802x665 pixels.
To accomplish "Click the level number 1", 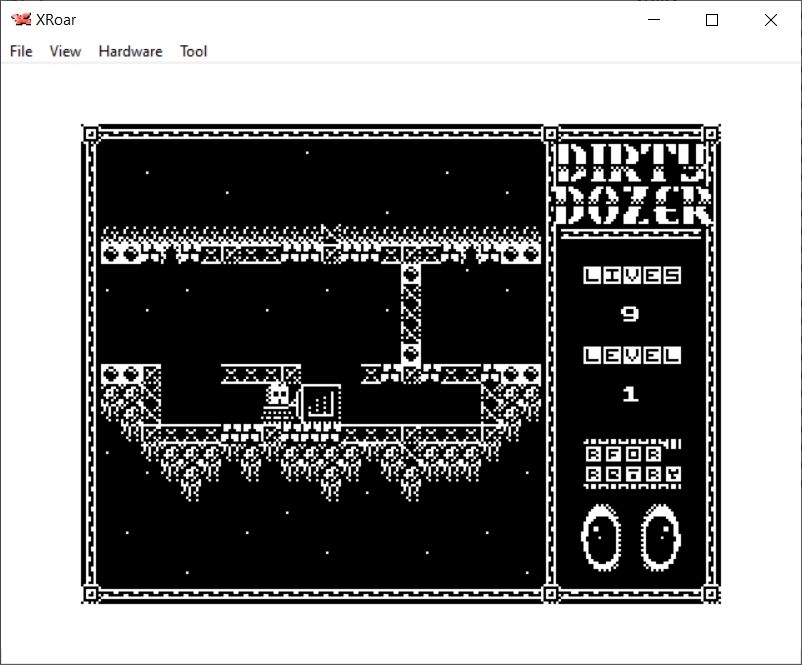I will point(630,394).
